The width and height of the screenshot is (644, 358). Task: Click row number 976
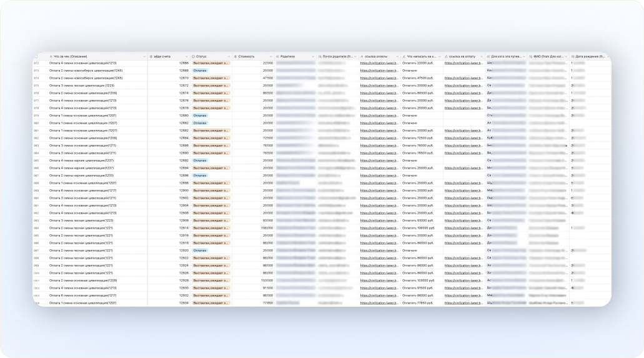click(x=37, y=93)
